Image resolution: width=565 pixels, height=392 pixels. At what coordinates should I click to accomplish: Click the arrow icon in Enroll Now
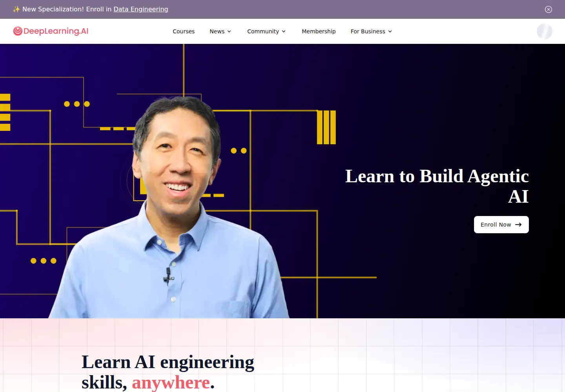tap(518, 225)
